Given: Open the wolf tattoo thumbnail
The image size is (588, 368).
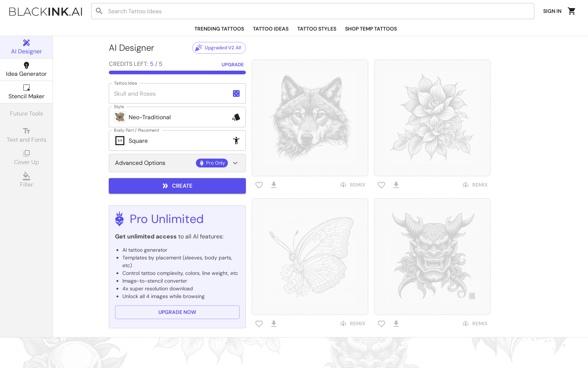Looking at the screenshot, I should pos(310,118).
